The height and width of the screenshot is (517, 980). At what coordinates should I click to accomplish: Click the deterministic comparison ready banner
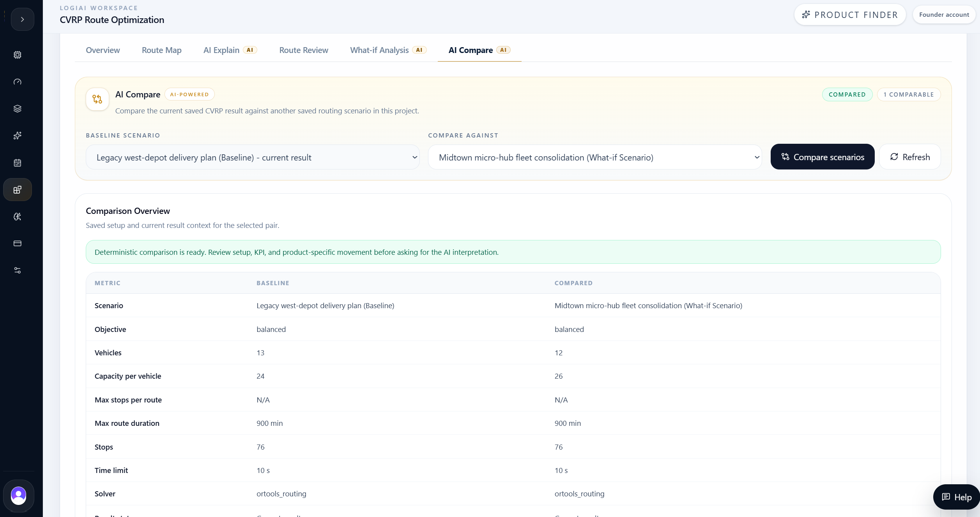click(513, 252)
